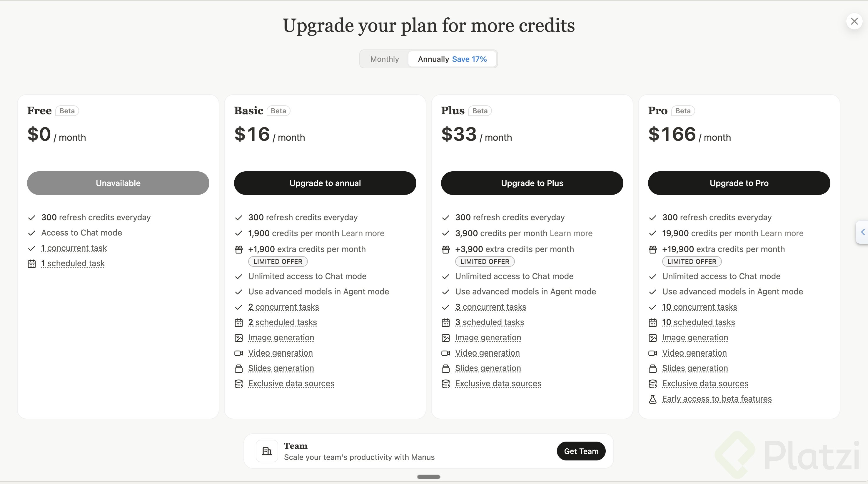Expand the side panel chevron handle
Image resolution: width=868 pixels, height=484 pixels.
coord(863,232)
